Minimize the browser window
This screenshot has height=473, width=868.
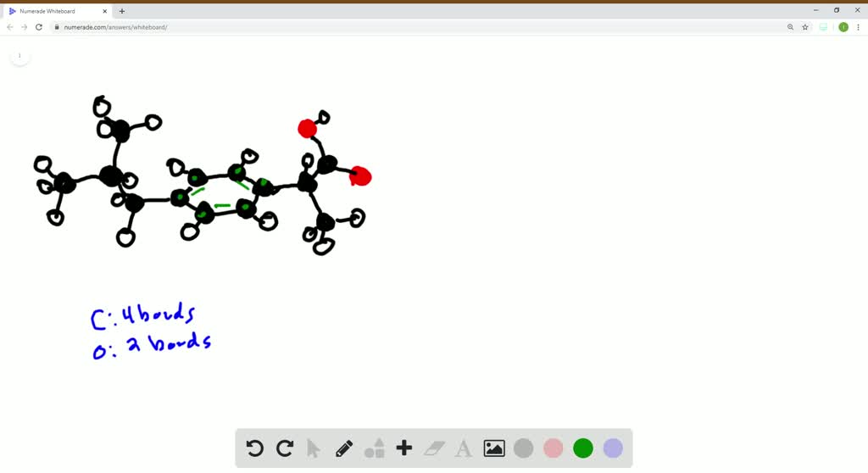tap(815, 10)
